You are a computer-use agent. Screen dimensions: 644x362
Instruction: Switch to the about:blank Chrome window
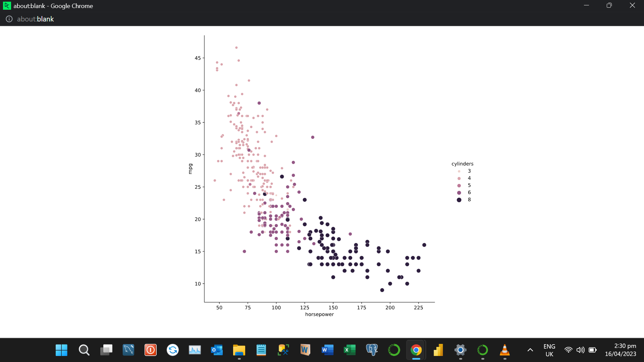click(x=416, y=350)
